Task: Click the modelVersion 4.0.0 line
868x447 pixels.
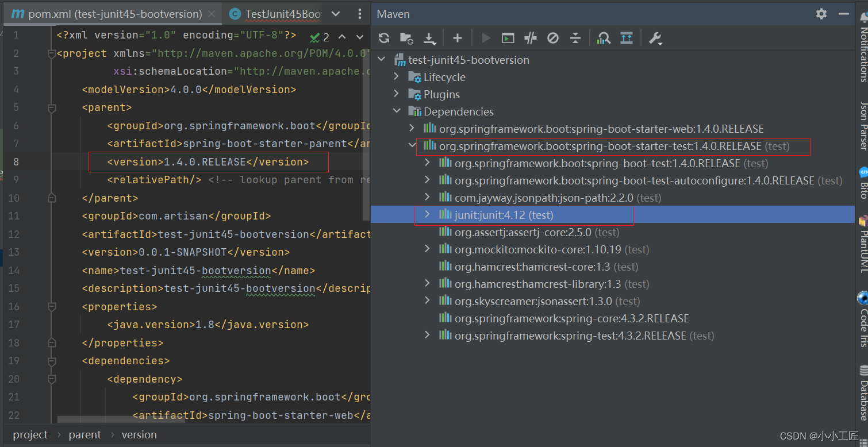Action: pyautogui.click(x=189, y=90)
